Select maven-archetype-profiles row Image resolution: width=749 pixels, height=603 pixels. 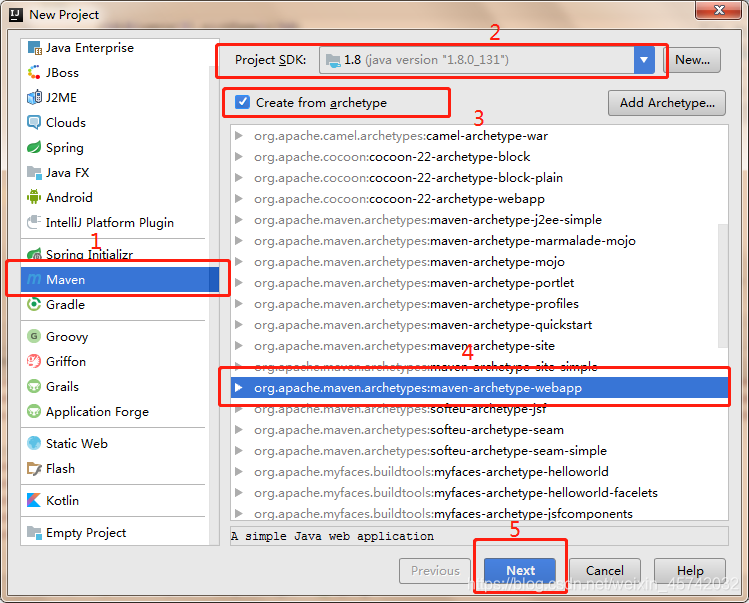click(x=479, y=304)
